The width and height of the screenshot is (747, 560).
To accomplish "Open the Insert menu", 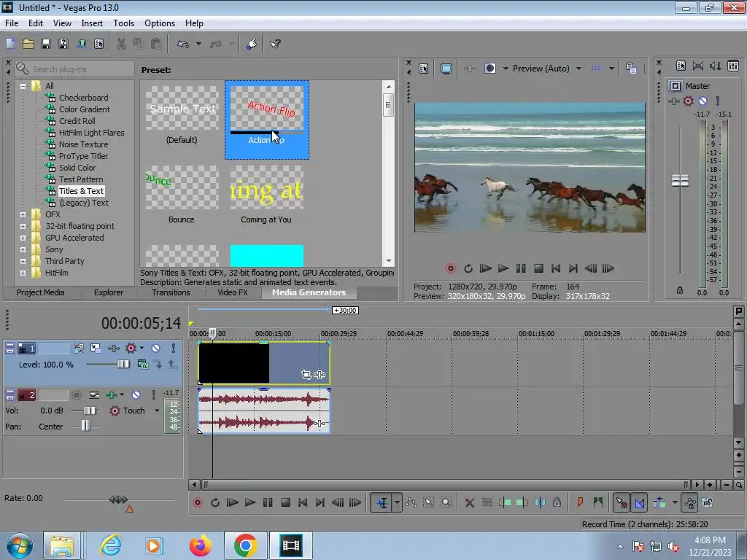I will (x=92, y=23).
